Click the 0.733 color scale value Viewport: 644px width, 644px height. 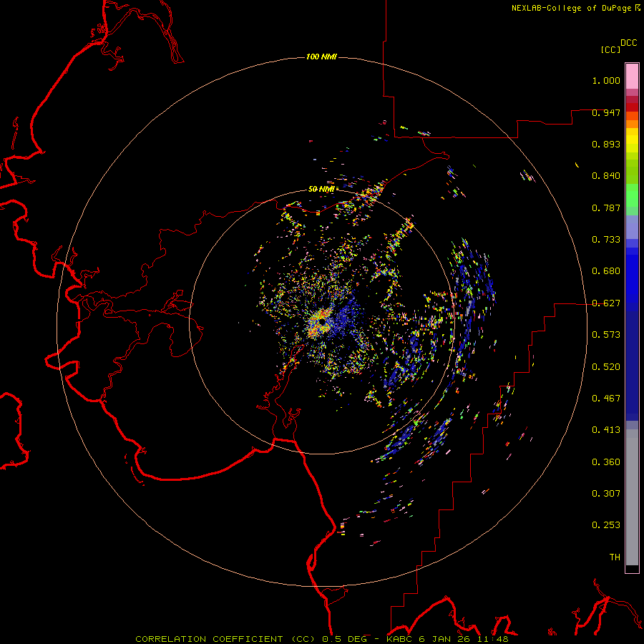(x=606, y=240)
